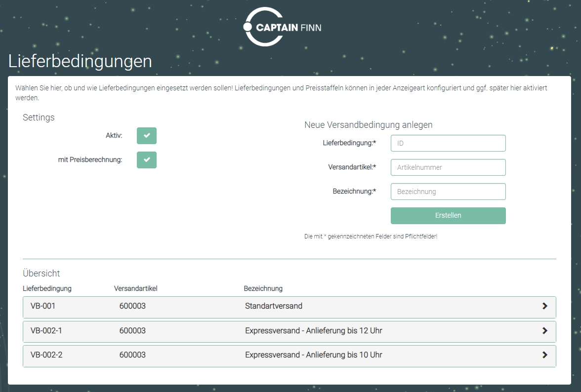The height and width of the screenshot is (392, 581).
Task: Click the Lieferbedingung column header
Action: (47, 288)
